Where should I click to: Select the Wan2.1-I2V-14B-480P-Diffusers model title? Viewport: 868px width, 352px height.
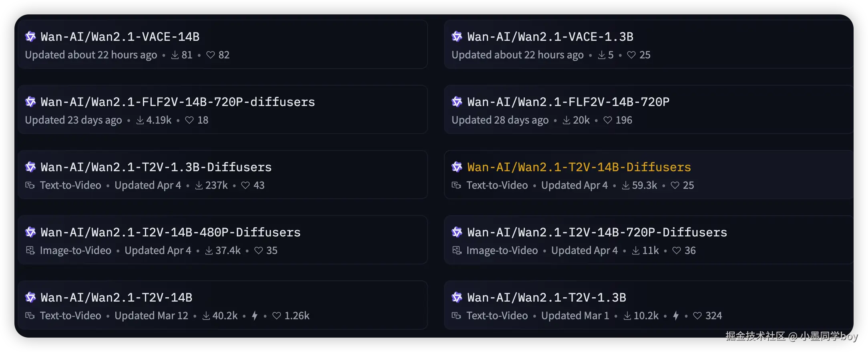pyautogui.click(x=171, y=232)
